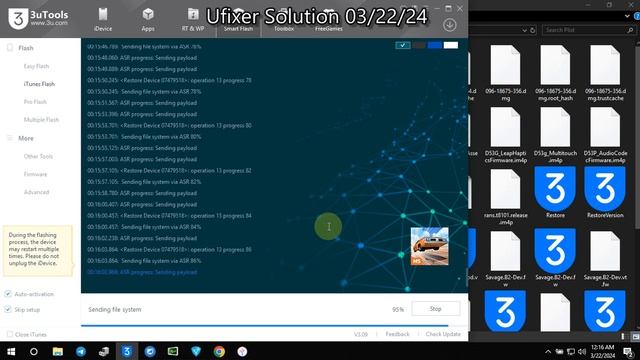Switch Explorer to large icons view
The width and height of the screenshot is (640, 360).
[x=635, y=337]
